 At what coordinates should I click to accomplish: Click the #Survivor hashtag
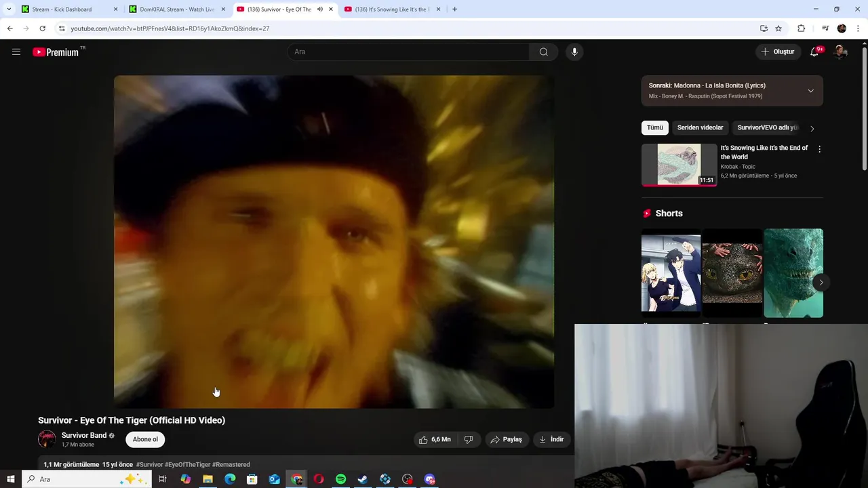149,464
